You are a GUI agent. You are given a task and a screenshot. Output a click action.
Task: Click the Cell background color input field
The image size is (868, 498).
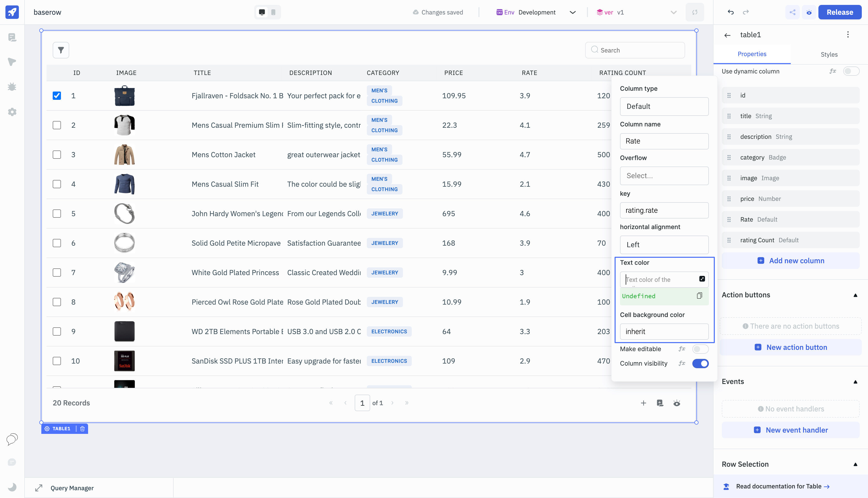664,331
